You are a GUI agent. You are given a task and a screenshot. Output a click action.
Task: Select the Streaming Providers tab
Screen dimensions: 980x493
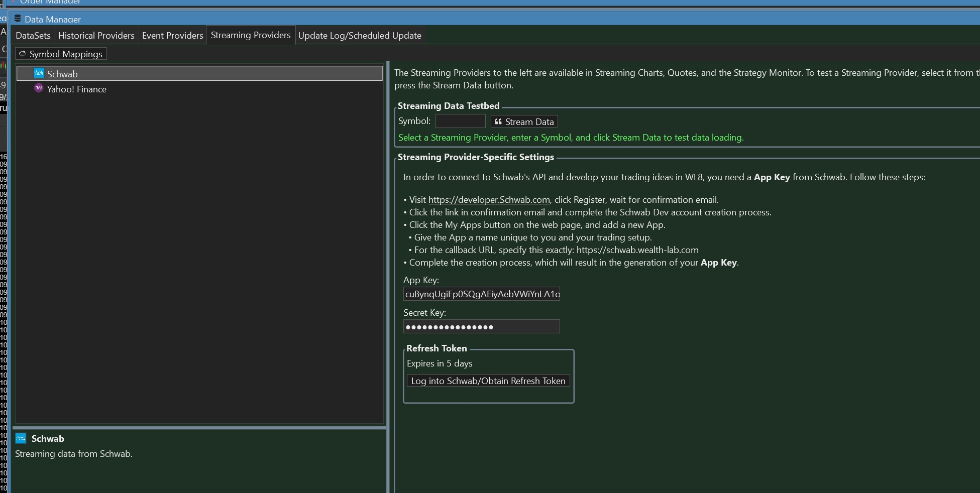click(x=251, y=35)
